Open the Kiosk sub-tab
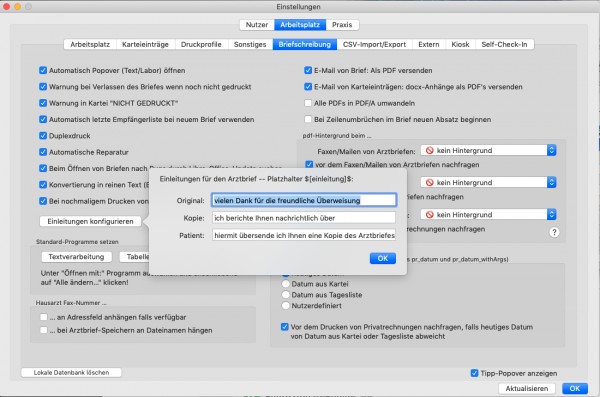Screen dimensions: 600x397 coord(460,44)
